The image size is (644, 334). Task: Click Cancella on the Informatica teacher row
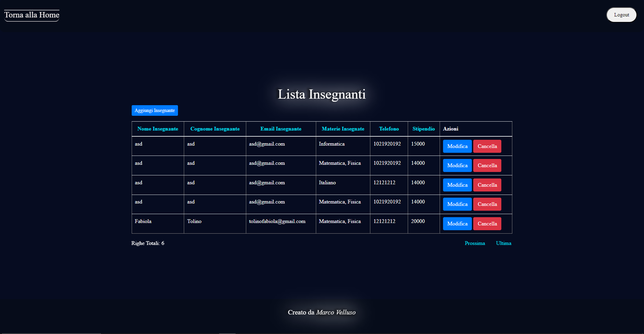click(x=487, y=146)
